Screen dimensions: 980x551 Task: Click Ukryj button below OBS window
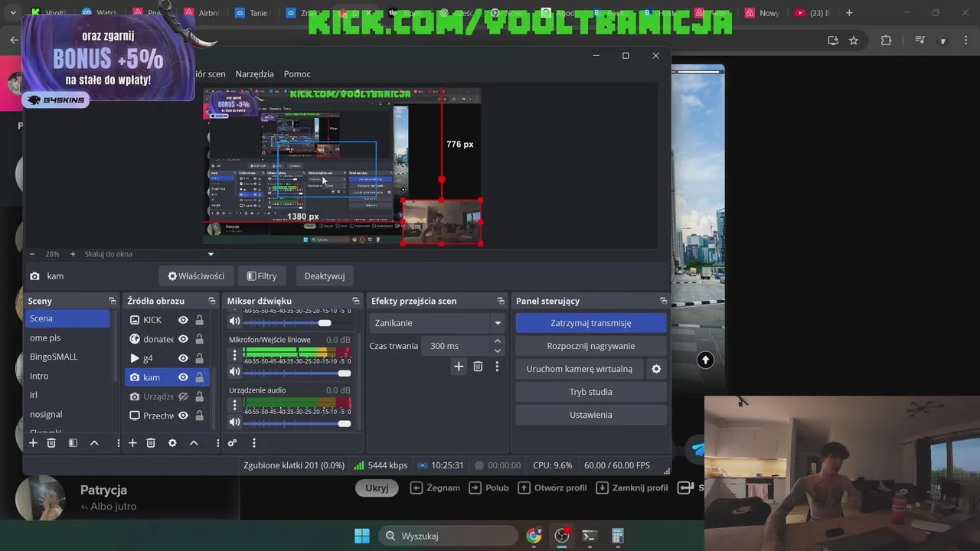pyautogui.click(x=377, y=487)
